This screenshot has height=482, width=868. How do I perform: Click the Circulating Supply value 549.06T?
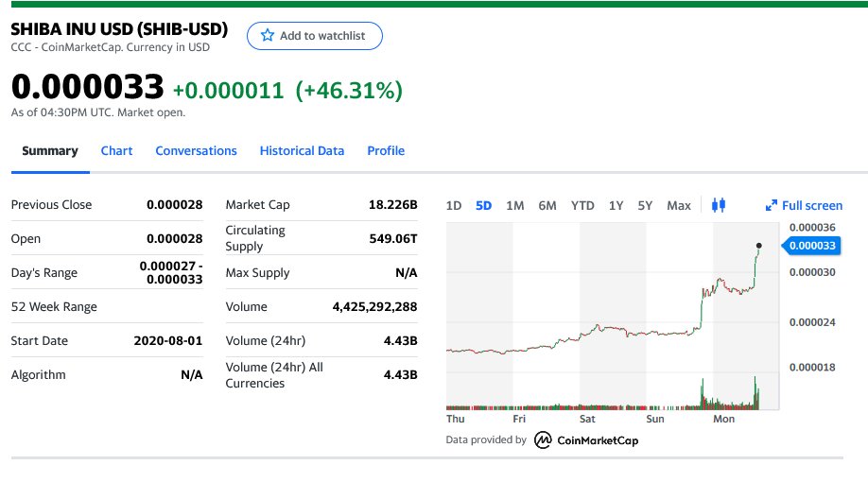click(x=393, y=238)
